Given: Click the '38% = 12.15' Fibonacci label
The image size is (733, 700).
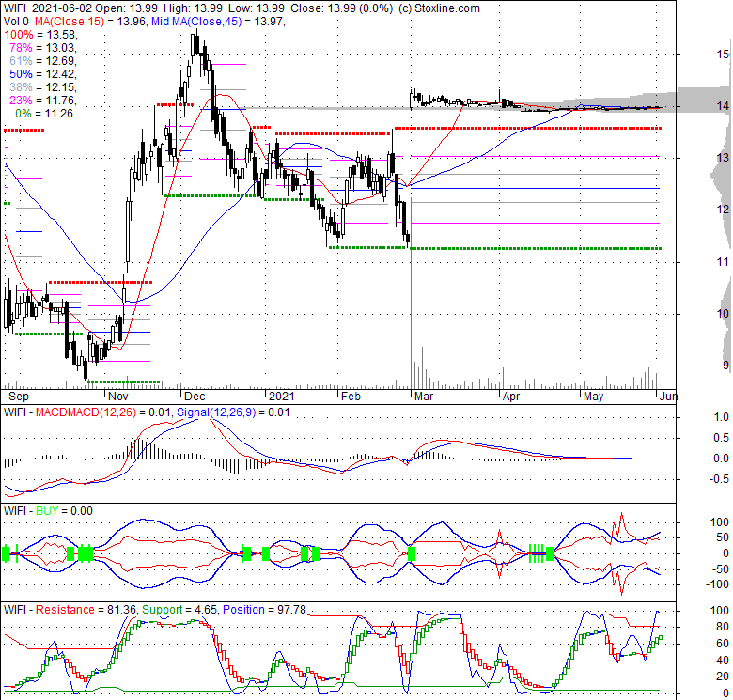Looking at the screenshot, I should tap(42, 87).
